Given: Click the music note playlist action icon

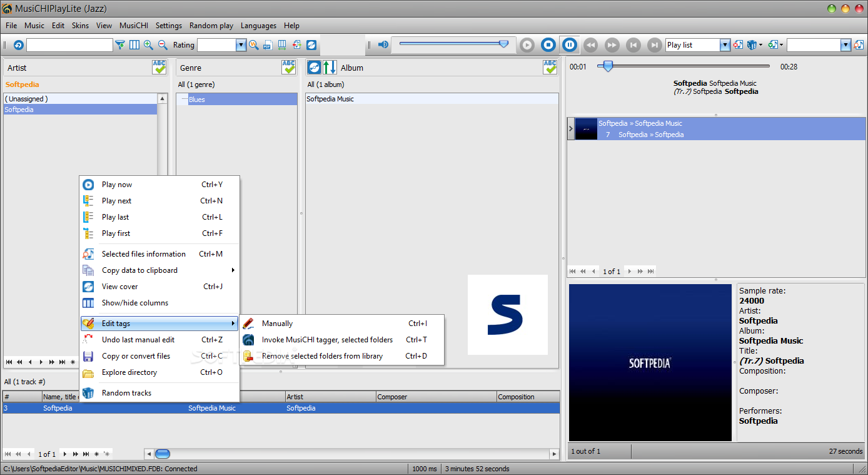Looking at the screenshot, I should (x=772, y=45).
